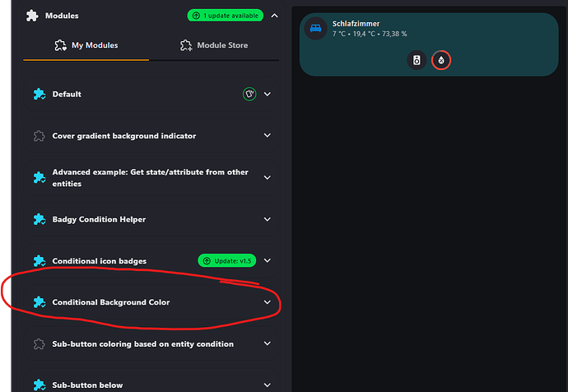568x392 pixels.
Task: Click the Default module puzzle icon
Action: pyautogui.click(x=39, y=94)
